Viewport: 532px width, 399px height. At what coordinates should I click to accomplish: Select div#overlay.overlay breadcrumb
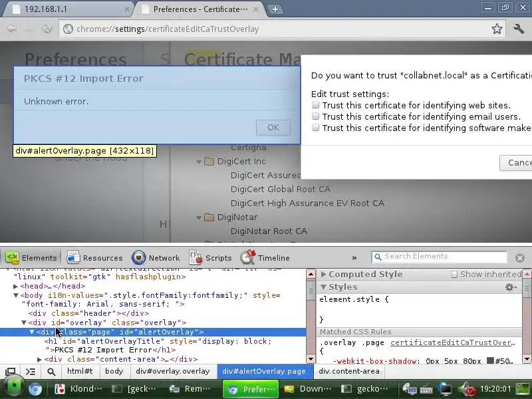[x=173, y=371]
